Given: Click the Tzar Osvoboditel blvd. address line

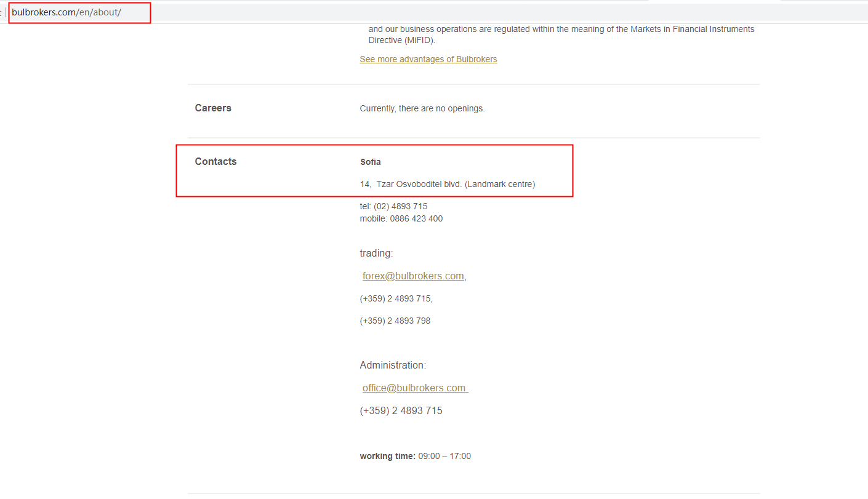Looking at the screenshot, I should pyautogui.click(x=448, y=184).
